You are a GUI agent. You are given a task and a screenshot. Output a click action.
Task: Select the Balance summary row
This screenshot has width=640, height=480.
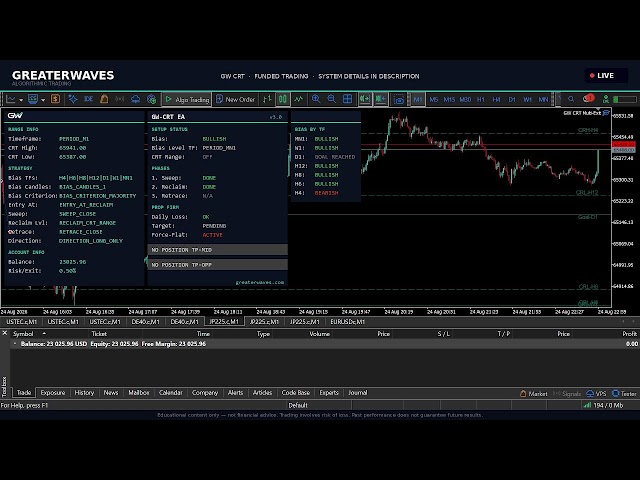pos(324,344)
